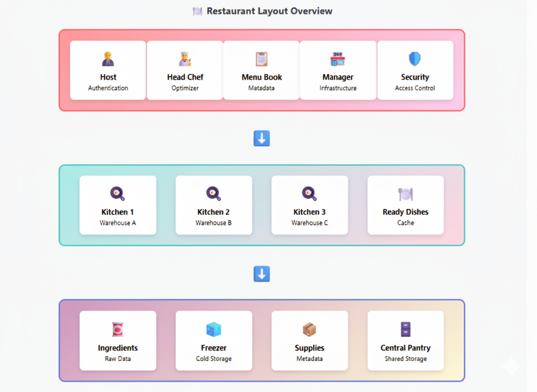The width and height of the screenshot is (537, 392).
Task: Select the Ingredients can icon
Action: 117,329
